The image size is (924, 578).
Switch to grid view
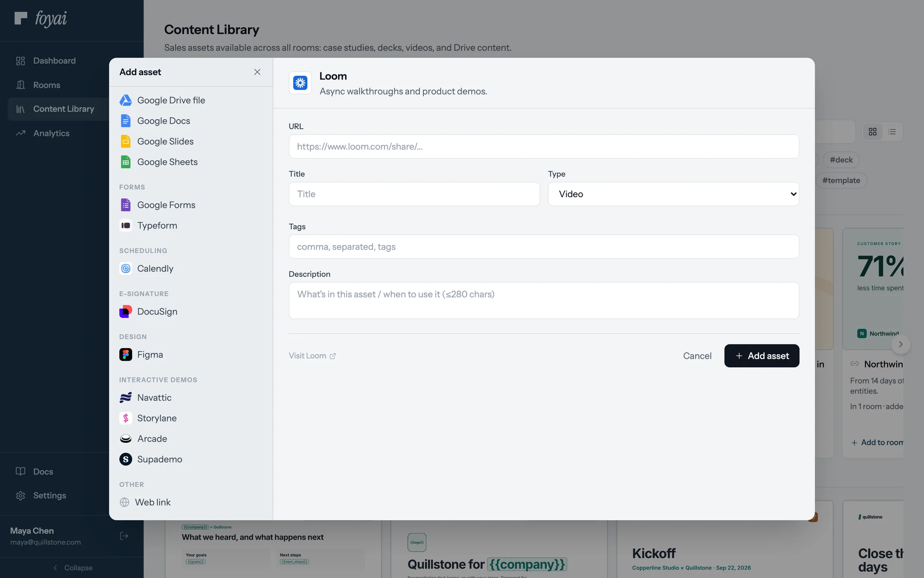pyautogui.click(x=873, y=132)
